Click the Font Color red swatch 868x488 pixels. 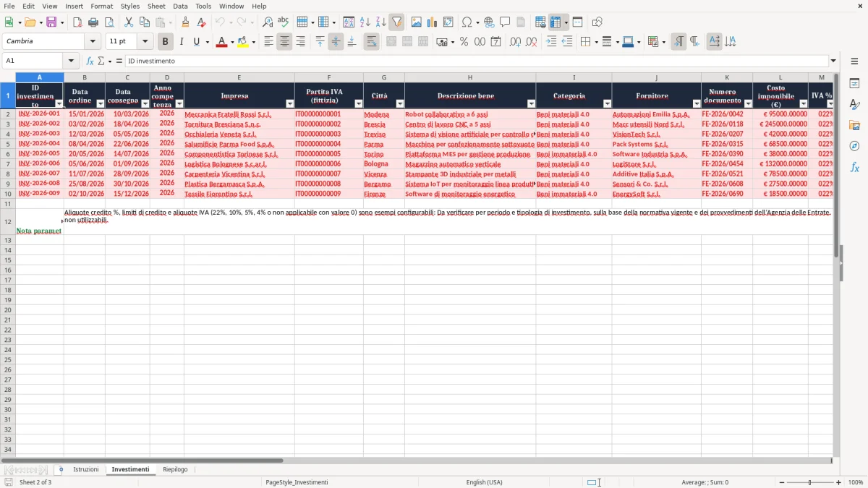(221, 42)
